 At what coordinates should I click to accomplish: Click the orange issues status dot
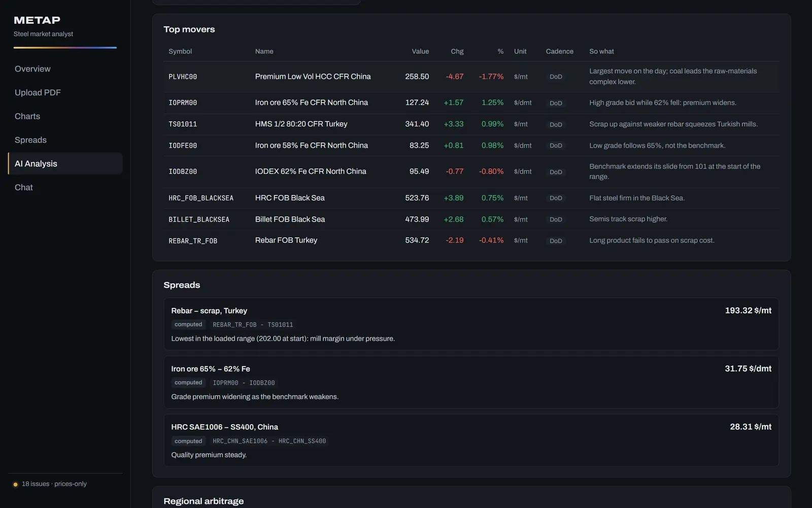(15, 485)
